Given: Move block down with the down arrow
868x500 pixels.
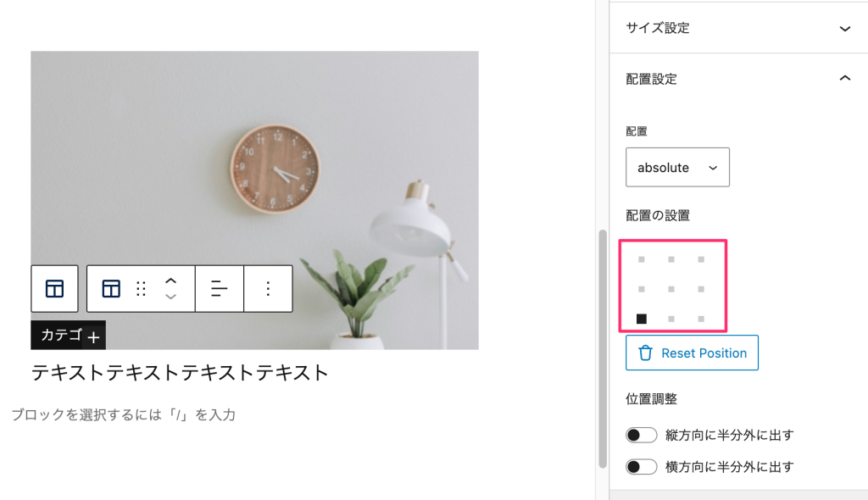Looking at the screenshot, I should tap(170, 297).
